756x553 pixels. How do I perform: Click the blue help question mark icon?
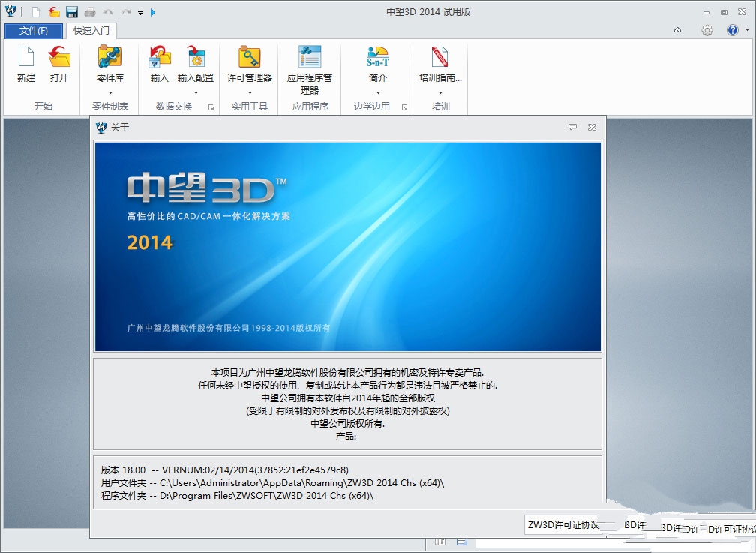(x=732, y=30)
